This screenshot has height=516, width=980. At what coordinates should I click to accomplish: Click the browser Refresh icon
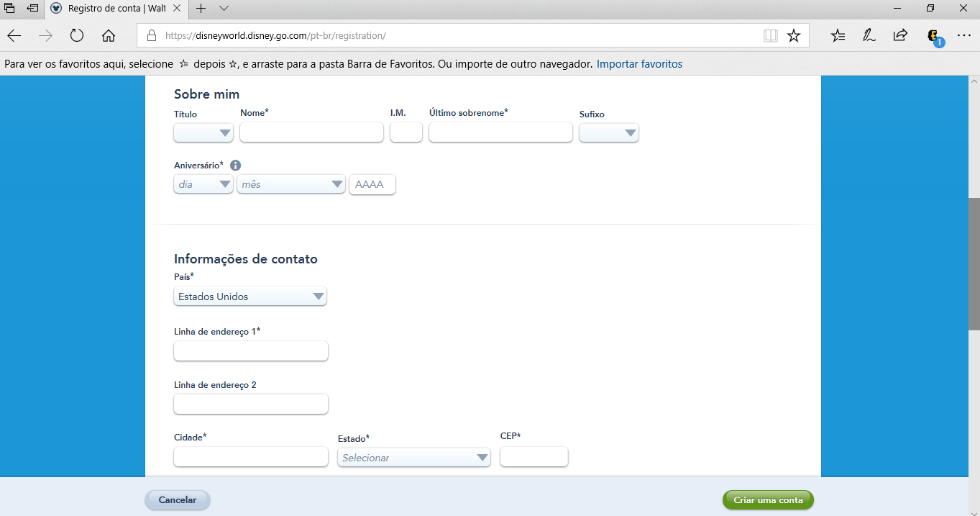[77, 35]
